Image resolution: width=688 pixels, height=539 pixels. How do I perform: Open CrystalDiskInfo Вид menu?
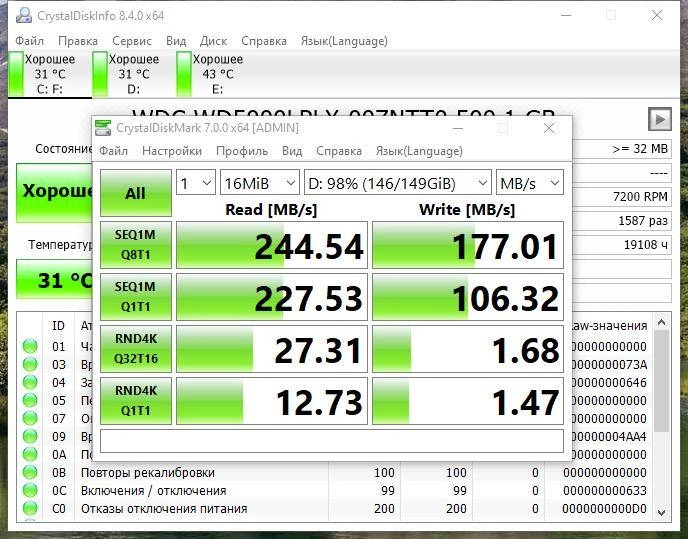coord(176,41)
